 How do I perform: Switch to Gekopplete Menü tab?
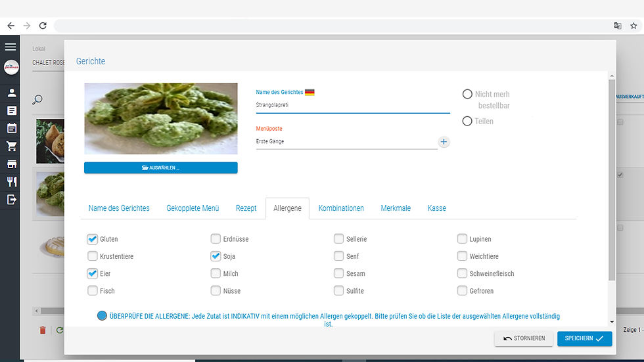click(x=193, y=208)
